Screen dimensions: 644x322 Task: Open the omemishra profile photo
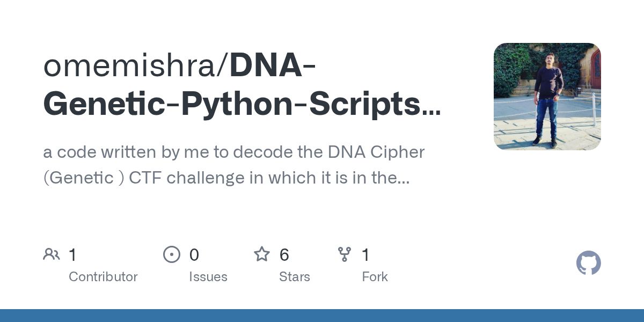click(x=547, y=97)
